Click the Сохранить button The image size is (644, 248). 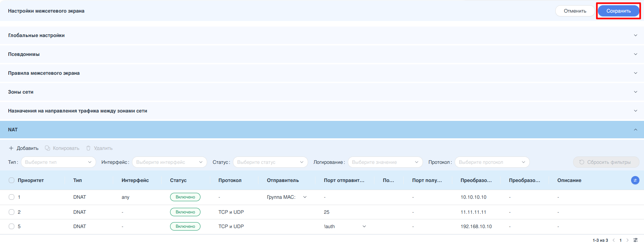pyautogui.click(x=619, y=11)
